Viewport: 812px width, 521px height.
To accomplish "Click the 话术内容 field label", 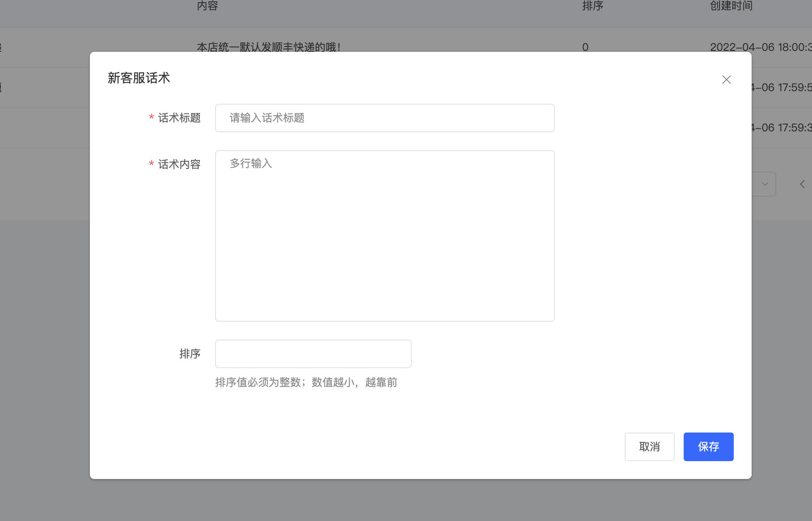I will point(179,164).
